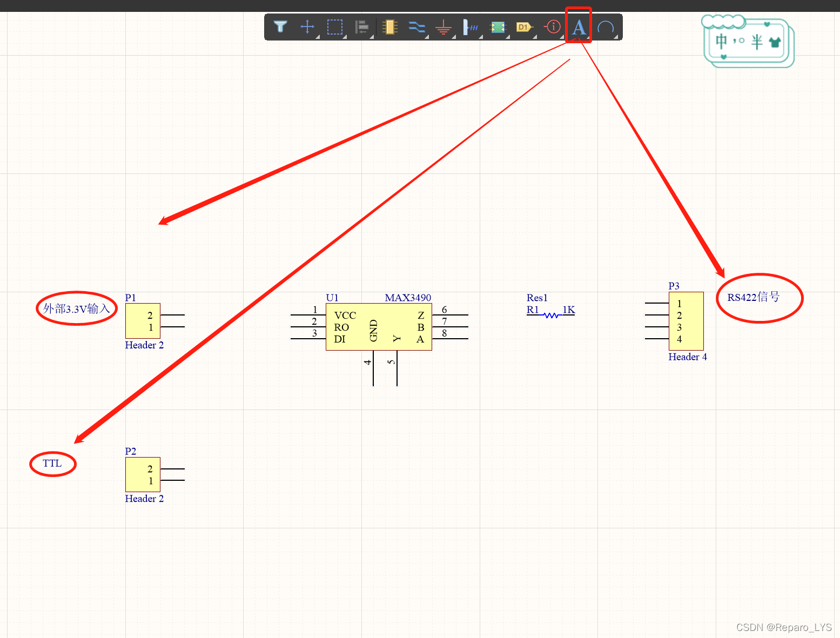840x638 pixels.
Task: Select the R1 1K resistor symbol
Action: pyautogui.click(x=551, y=314)
